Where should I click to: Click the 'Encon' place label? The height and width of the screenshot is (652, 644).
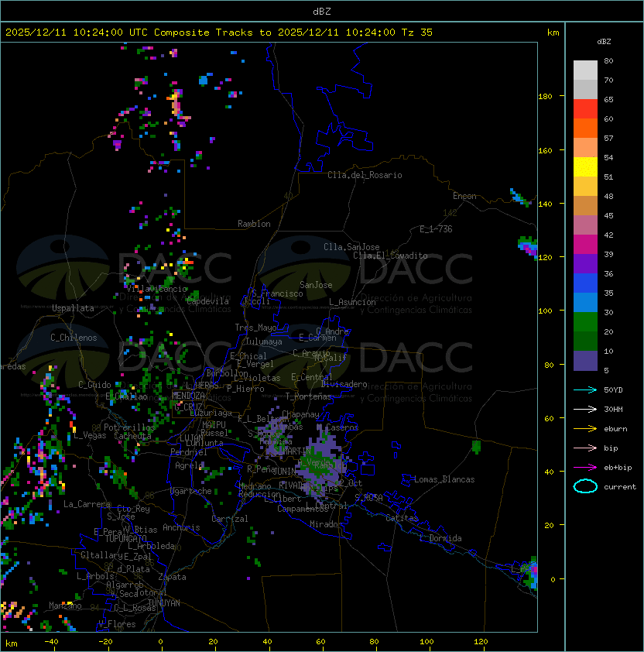click(x=464, y=196)
